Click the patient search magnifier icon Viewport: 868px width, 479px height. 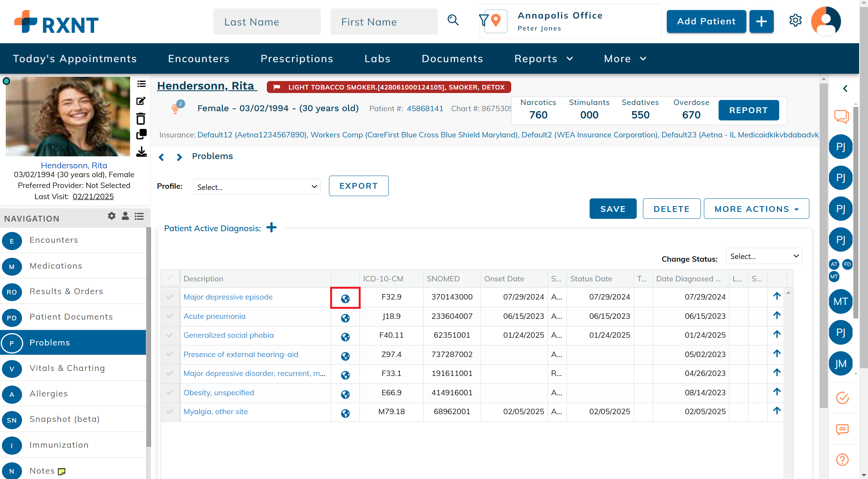453,20
